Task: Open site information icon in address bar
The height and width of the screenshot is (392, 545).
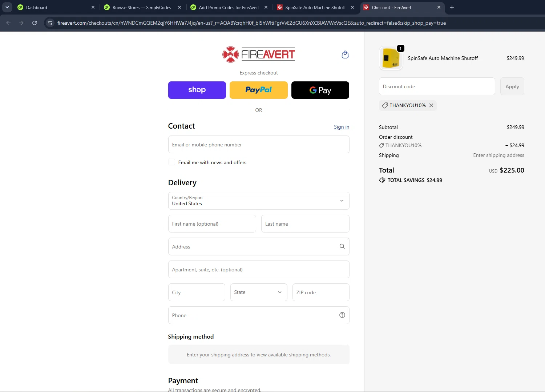Action: (x=50, y=23)
